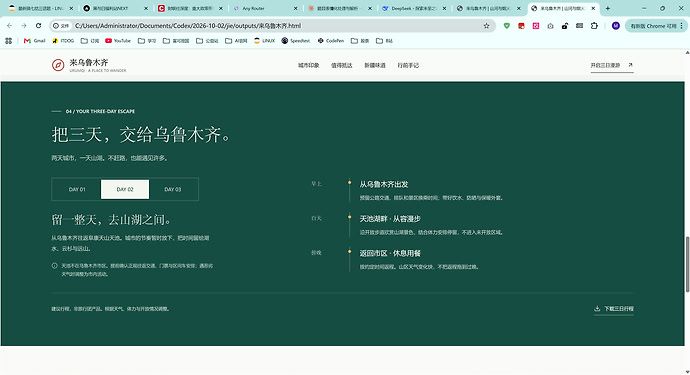This screenshot has width=690, height=375.
Task: Click the page's vertical scrollbar thumb
Action: coord(687,264)
